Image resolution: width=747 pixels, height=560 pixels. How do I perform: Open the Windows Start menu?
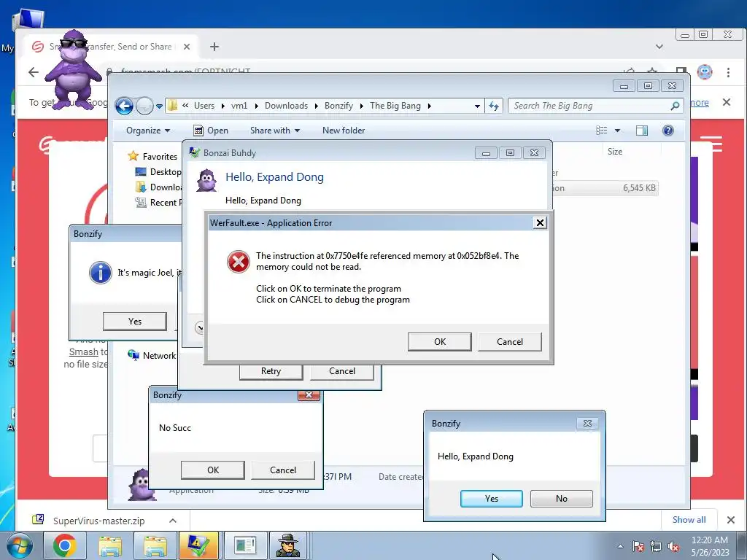[18, 545]
